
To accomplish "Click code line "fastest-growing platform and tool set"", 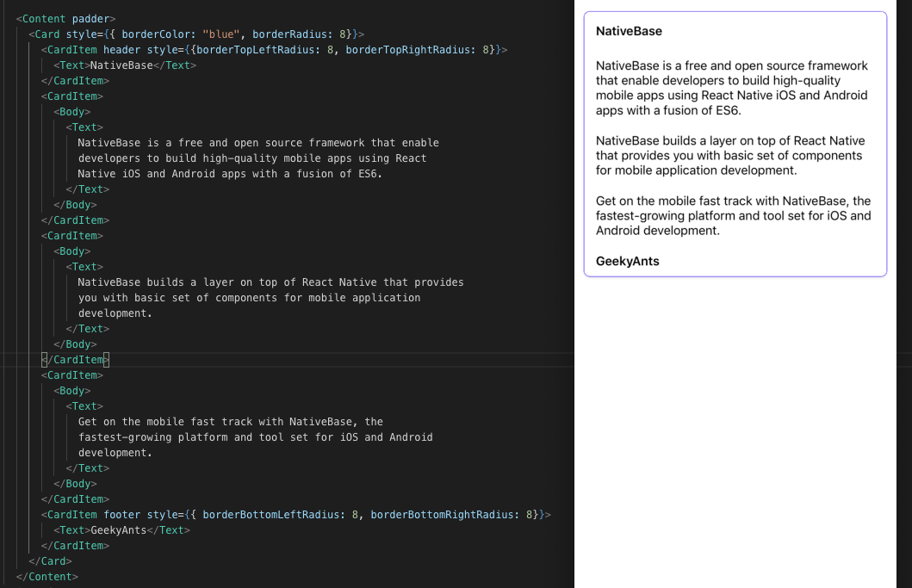I will 255,437.
